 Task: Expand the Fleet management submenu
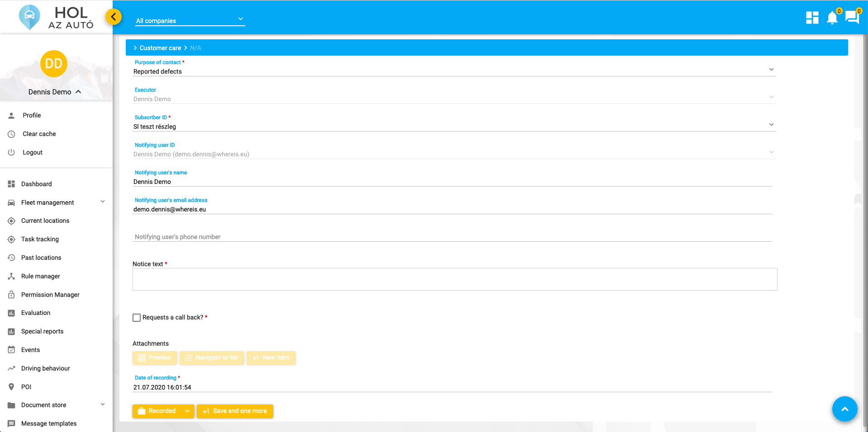point(103,202)
